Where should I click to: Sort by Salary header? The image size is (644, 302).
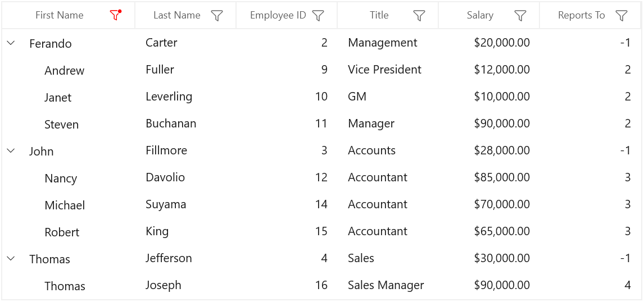[x=480, y=16]
